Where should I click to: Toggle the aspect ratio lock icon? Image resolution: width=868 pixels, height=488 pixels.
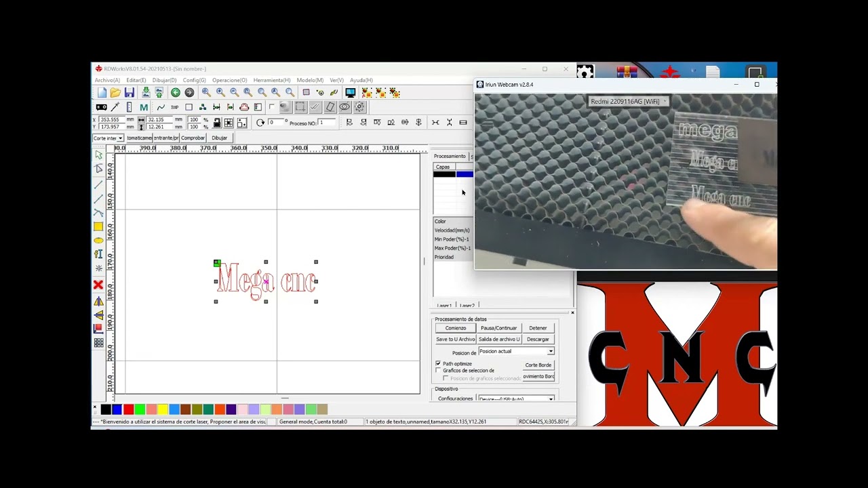coord(217,123)
